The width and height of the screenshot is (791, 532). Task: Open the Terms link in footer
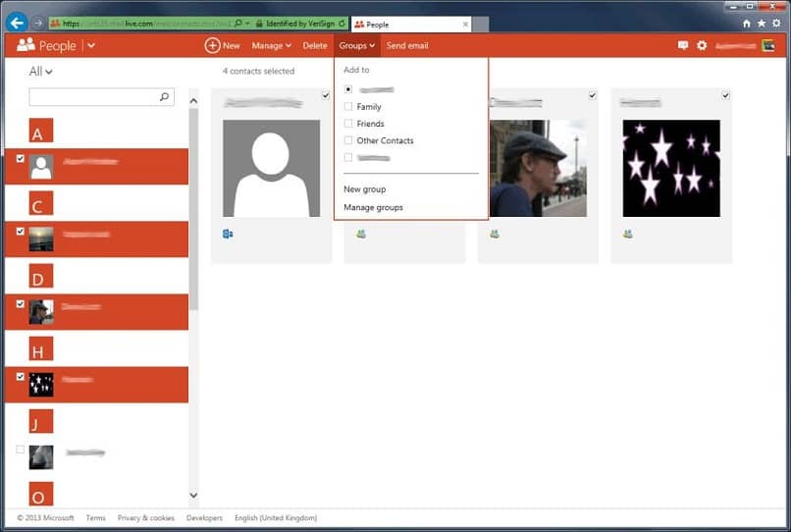click(96, 518)
